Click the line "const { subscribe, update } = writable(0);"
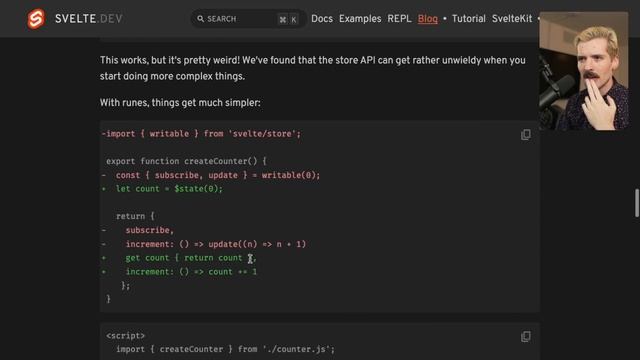640x360 pixels. tap(218, 175)
